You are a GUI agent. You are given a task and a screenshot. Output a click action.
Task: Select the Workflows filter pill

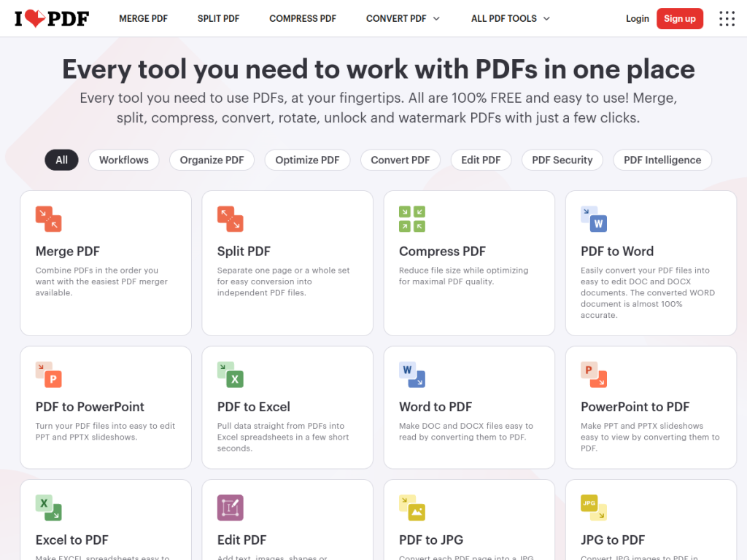[124, 160]
